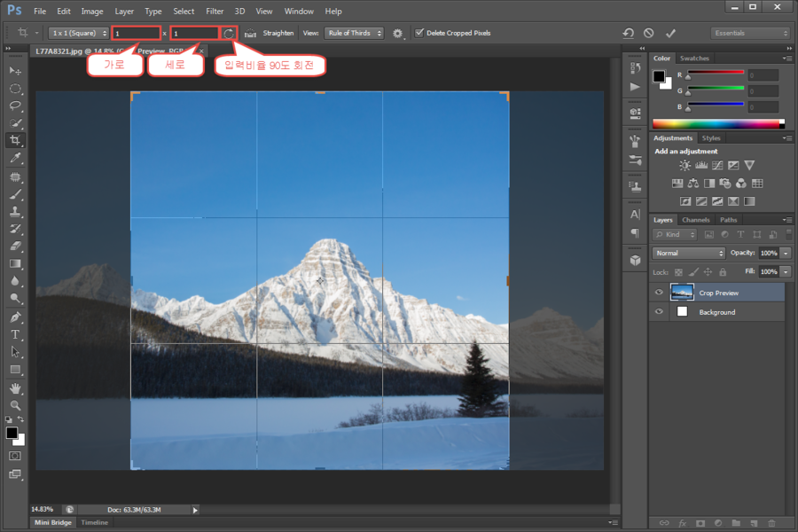
Task: Select the Elliptical Marquee tool
Action: (x=15, y=89)
